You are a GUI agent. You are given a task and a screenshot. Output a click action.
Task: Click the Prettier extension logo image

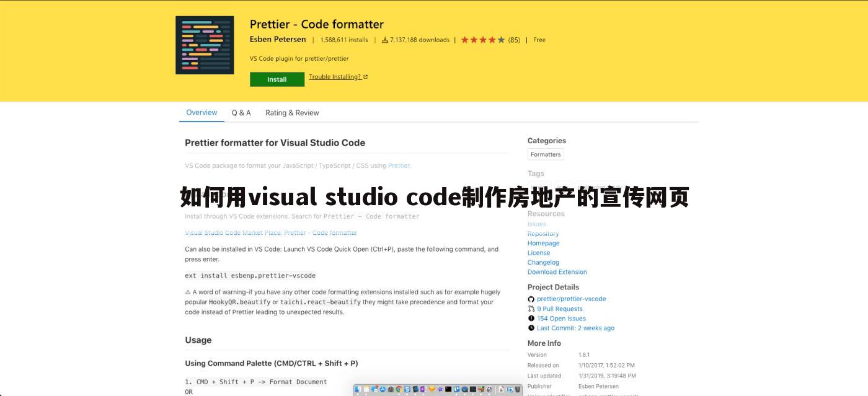pyautogui.click(x=205, y=45)
